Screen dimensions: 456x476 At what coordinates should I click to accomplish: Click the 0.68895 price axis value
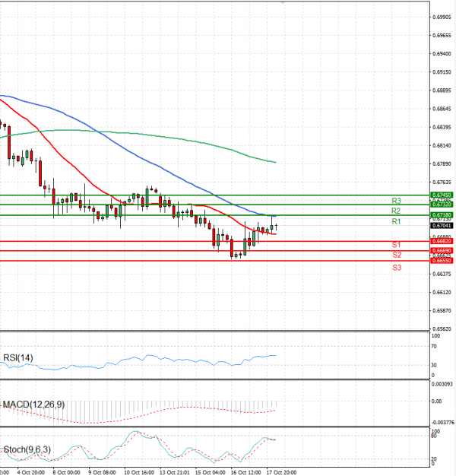pyautogui.click(x=442, y=90)
